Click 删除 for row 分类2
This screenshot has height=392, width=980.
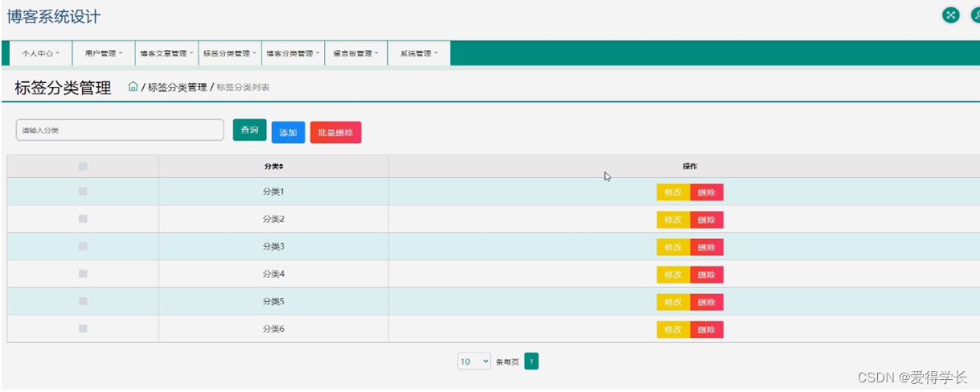coord(707,220)
